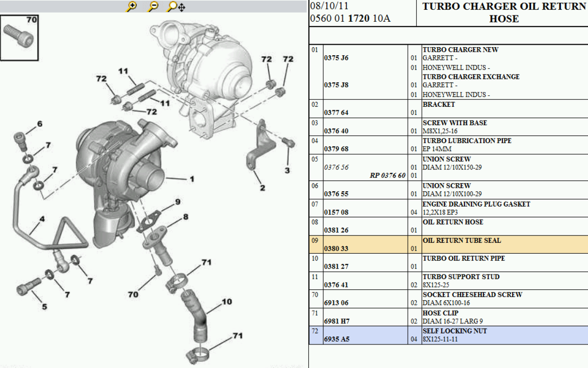
Task: Select part number 0379 68
Action: [x=336, y=149]
